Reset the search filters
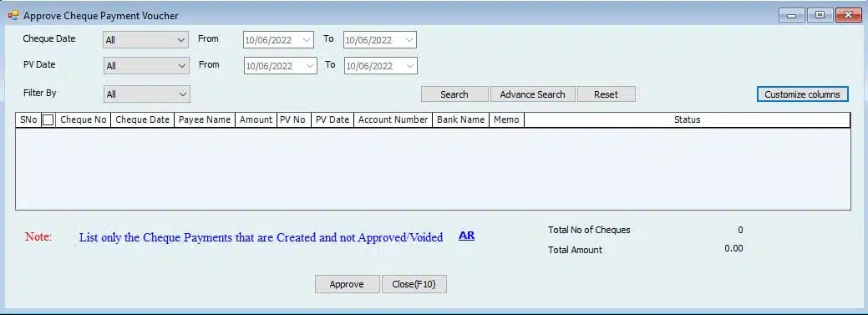The height and width of the screenshot is (315, 868). pos(607,94)
